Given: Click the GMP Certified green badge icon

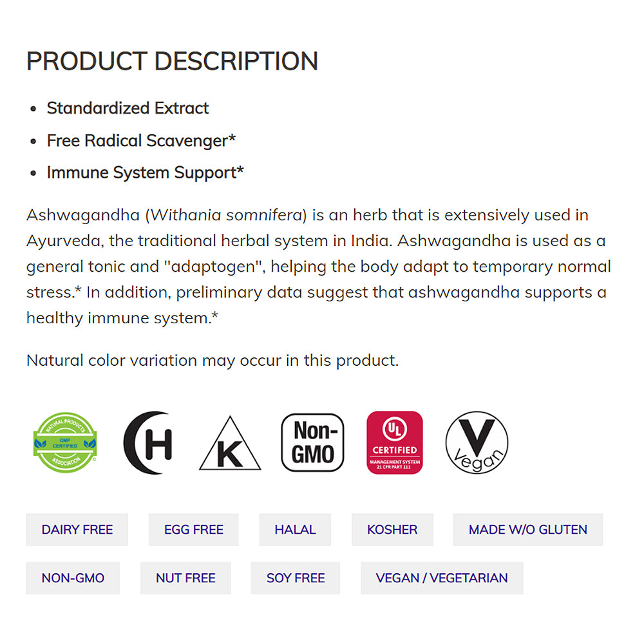Looking at the screenshot, I should (64, 442).
